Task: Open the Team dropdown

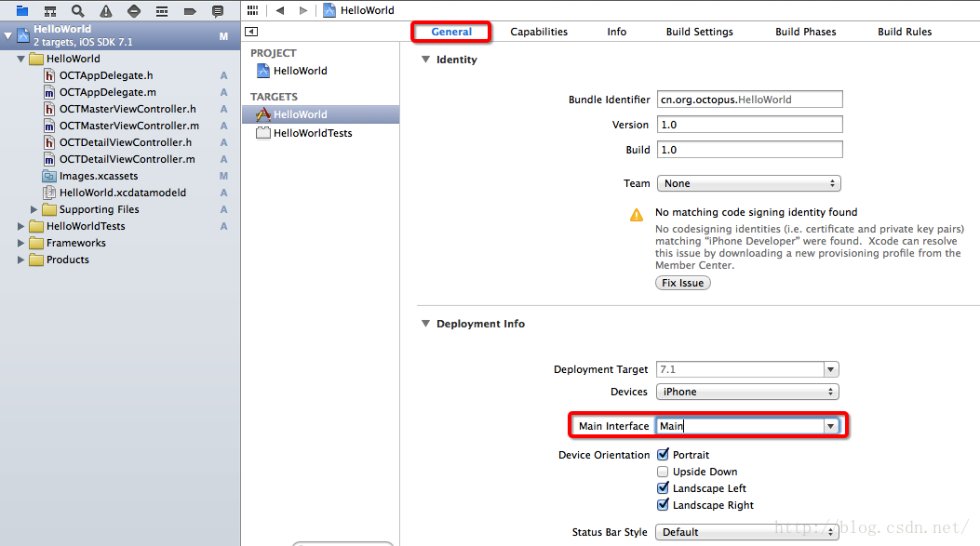Action: [749, 183]
